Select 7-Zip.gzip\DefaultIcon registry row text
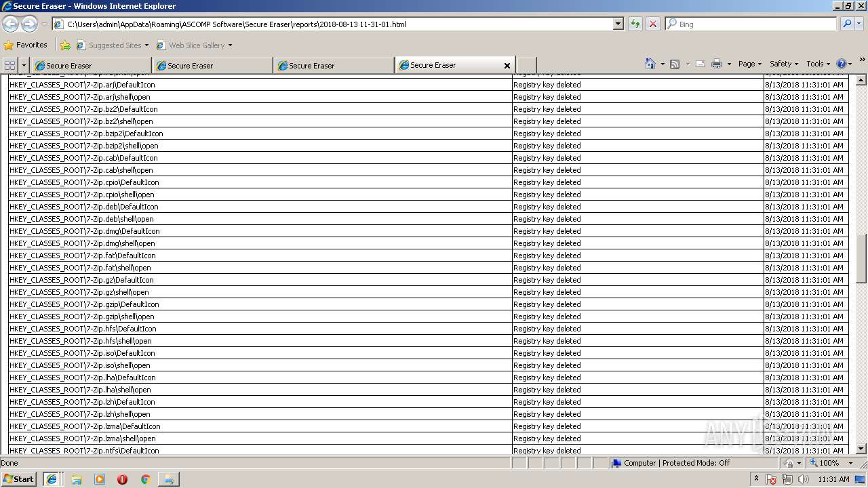 (84, 304)
